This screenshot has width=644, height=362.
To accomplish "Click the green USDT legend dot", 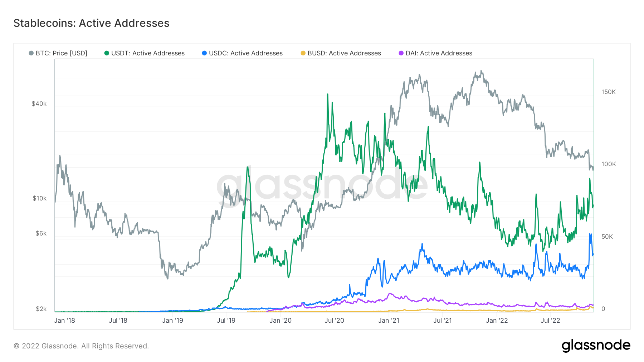I will pos(107,53).
